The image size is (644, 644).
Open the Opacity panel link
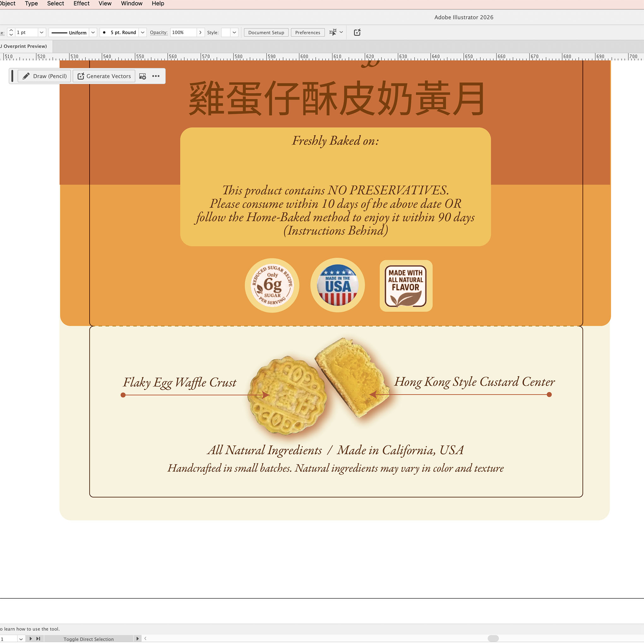pyautogui.click(x=159, y=32)
